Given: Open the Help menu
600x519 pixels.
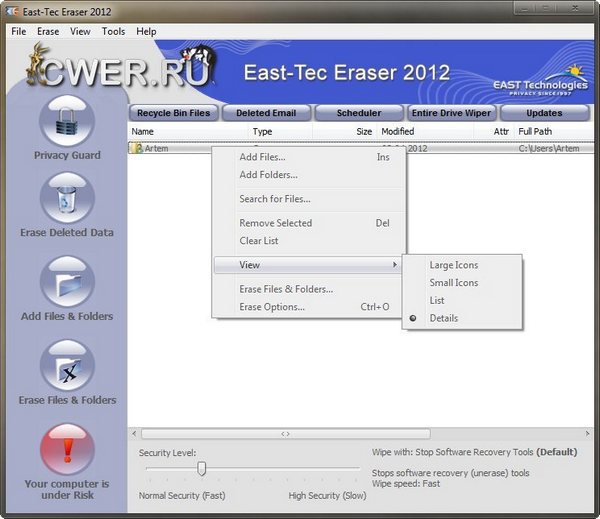Looking at the screenshot, I should [x=146, y=31].
